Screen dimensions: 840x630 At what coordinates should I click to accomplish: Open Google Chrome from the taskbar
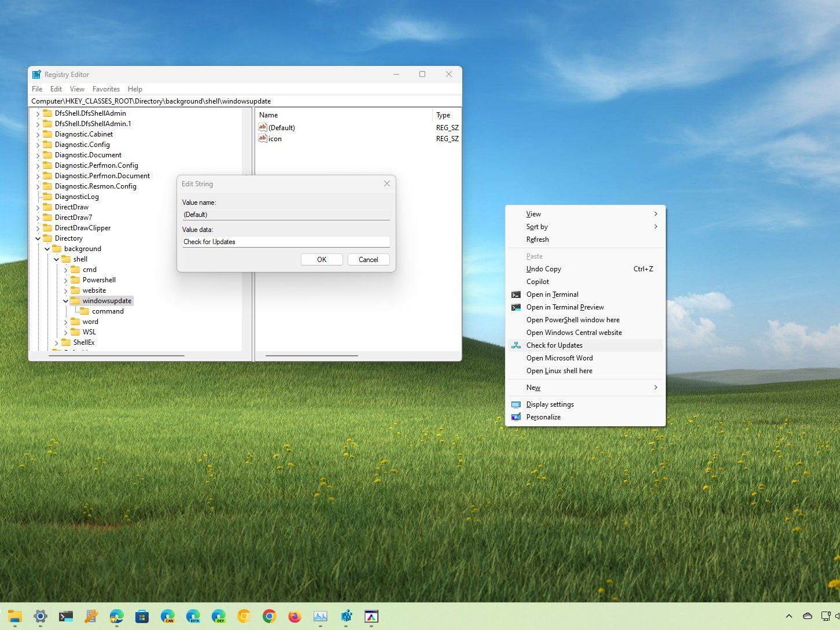[270, 617]
